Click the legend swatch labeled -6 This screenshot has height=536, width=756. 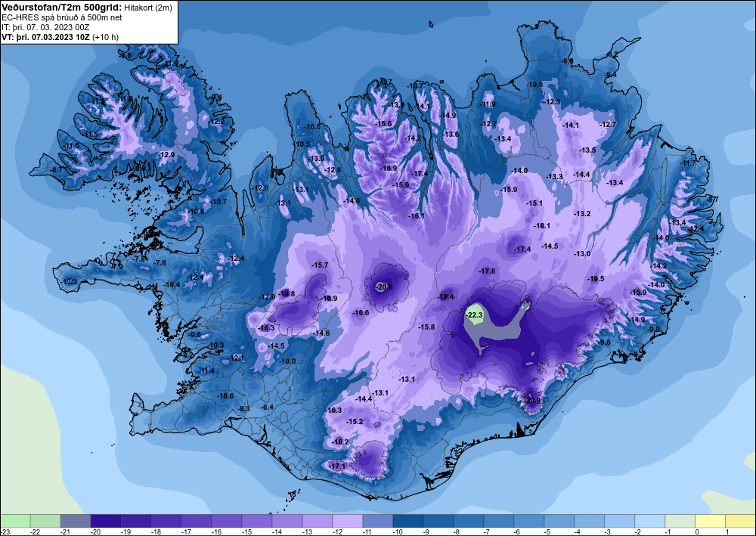[529, 521]
